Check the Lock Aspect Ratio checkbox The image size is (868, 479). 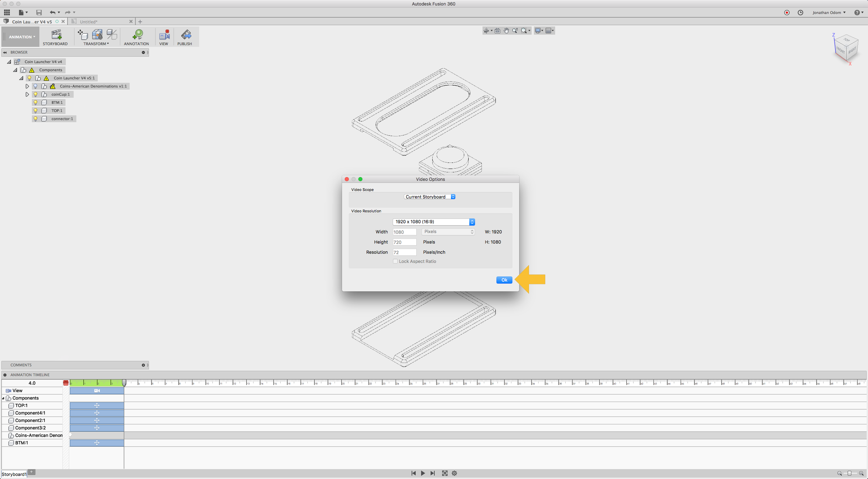pos(395,261)
